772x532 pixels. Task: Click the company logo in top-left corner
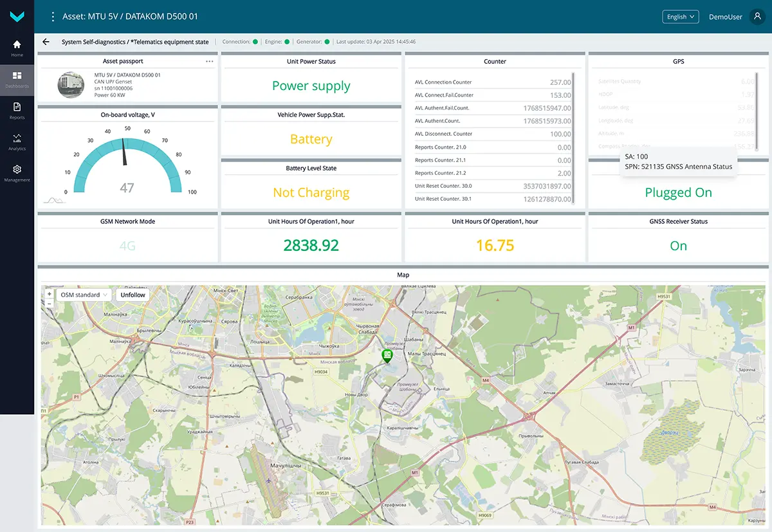tap(17, 17)
